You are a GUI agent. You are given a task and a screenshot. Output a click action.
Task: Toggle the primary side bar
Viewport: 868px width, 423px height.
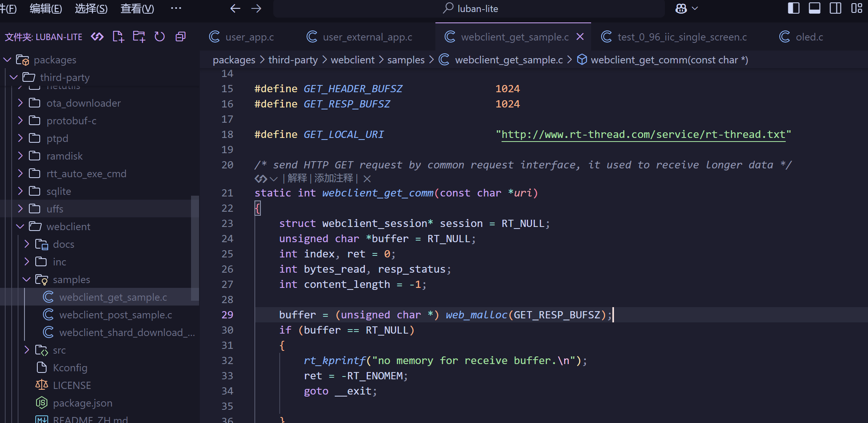(x=794, y=8)
